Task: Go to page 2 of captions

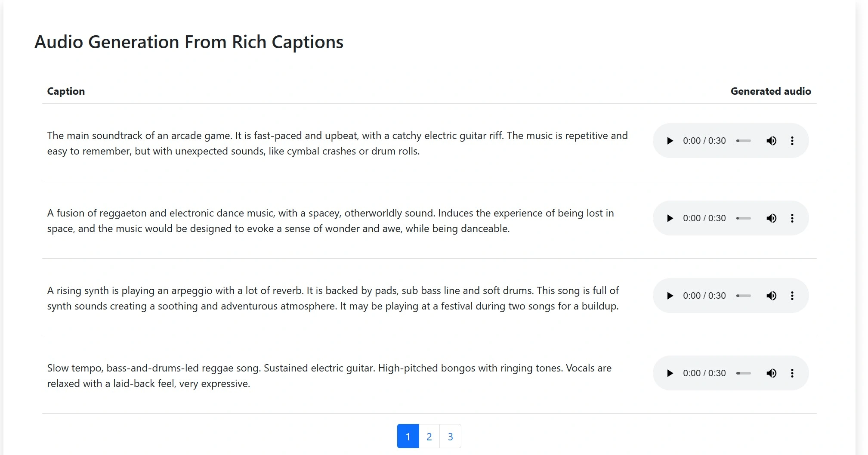Action: (429, 436)
